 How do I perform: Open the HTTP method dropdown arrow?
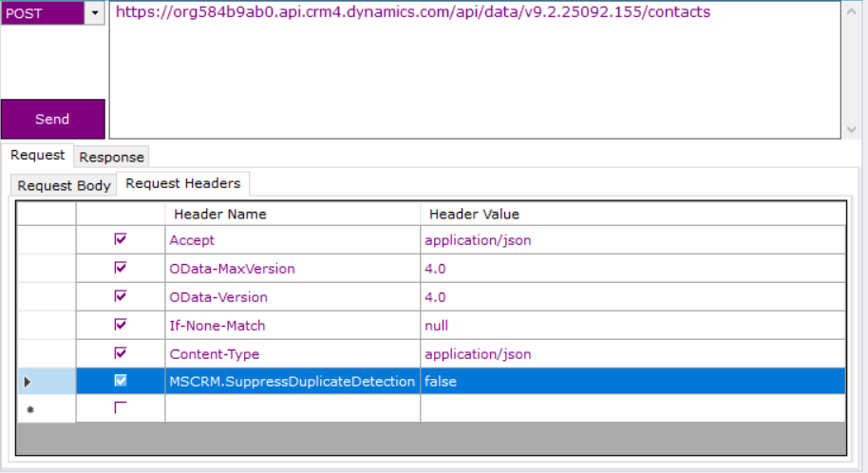[94, 13]
